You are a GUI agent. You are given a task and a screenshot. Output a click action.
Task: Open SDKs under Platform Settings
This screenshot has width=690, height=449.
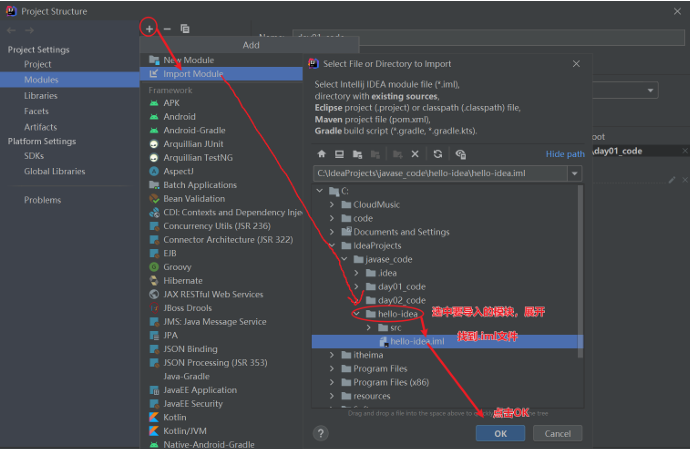click(x=34, y=156)
